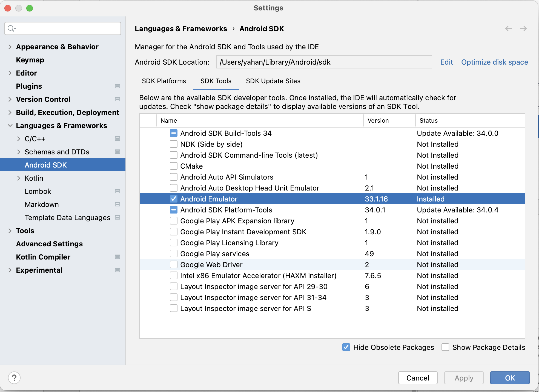Click the Android SDK Location field
The width and height of the screenshot is (539, 392).
[x=324, y=62]
